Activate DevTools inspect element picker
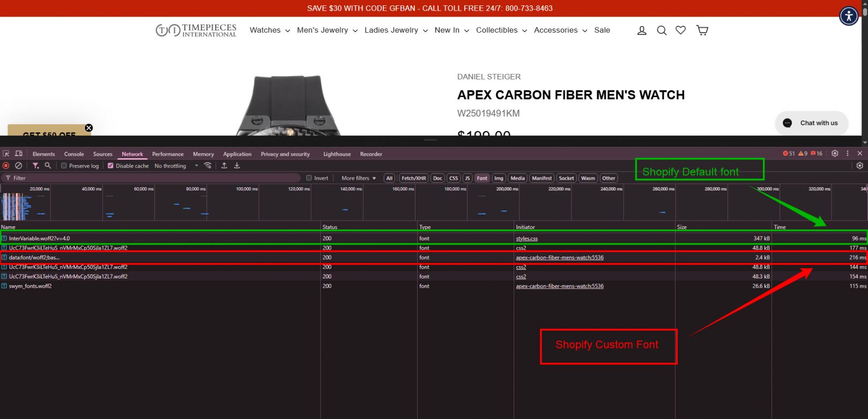Viewport: 868px width, 419px height. 6,153
